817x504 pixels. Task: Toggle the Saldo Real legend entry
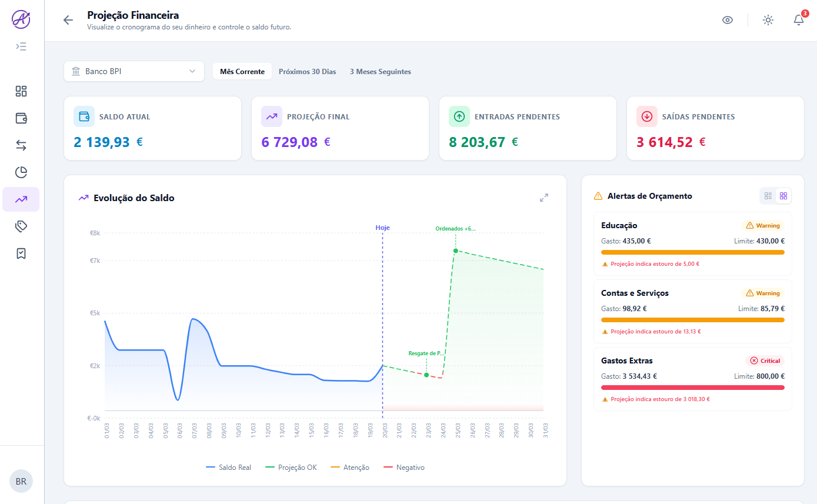point(229,467)
